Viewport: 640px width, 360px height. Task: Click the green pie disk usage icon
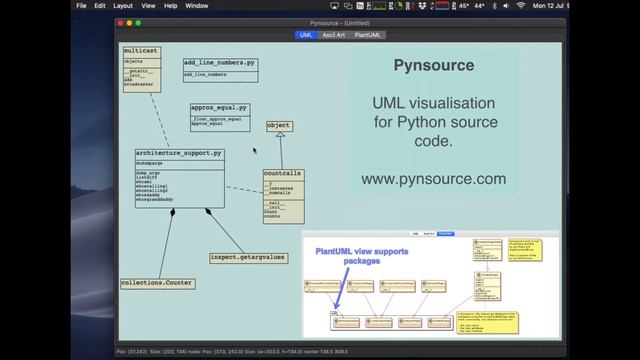coord(399,6)
